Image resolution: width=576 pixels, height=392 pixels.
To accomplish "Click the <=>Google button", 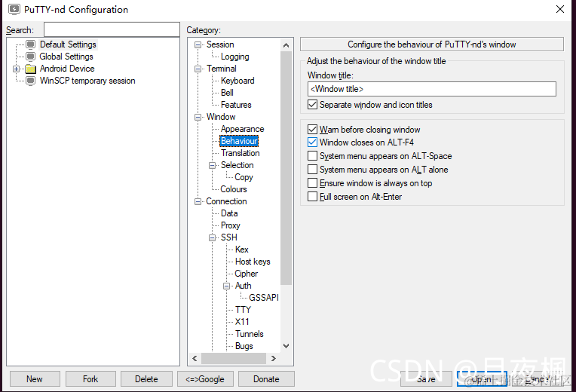I will click(205, 378).
